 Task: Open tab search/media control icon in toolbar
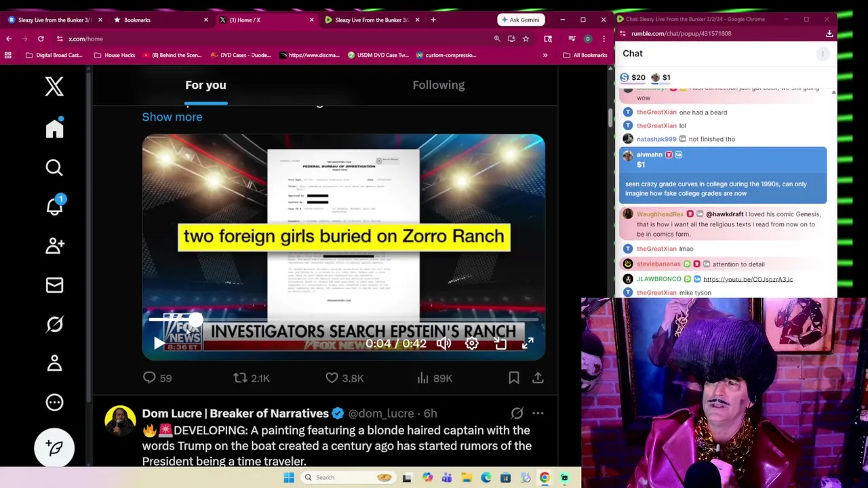coord(572,39)
